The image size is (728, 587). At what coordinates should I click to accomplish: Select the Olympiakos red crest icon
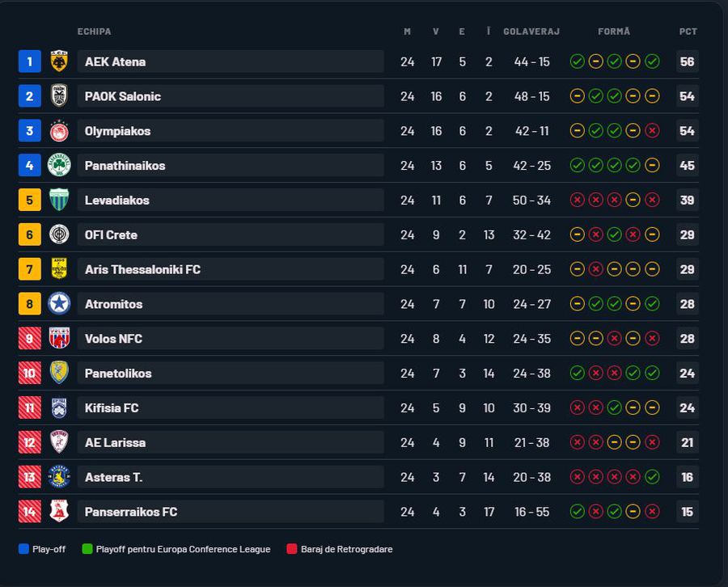[x=59, y=131]
